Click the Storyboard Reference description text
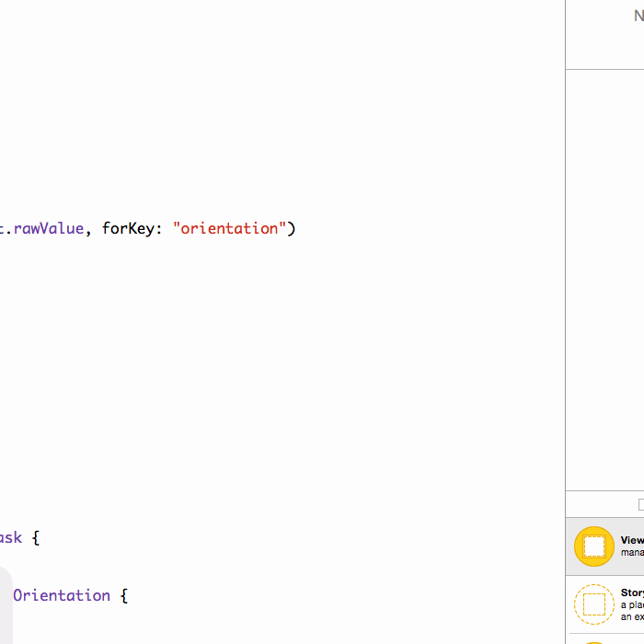 coord(632,611)
